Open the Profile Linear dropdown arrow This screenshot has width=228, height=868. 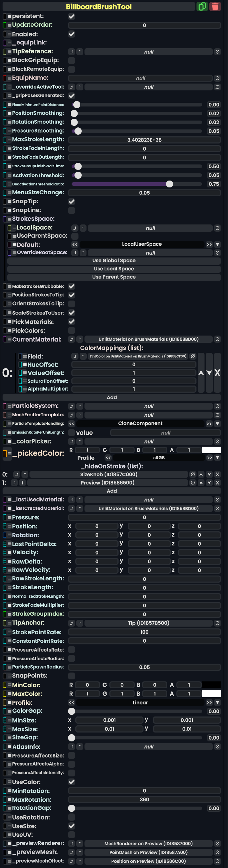pyautogui.click(x=218, y=703)
